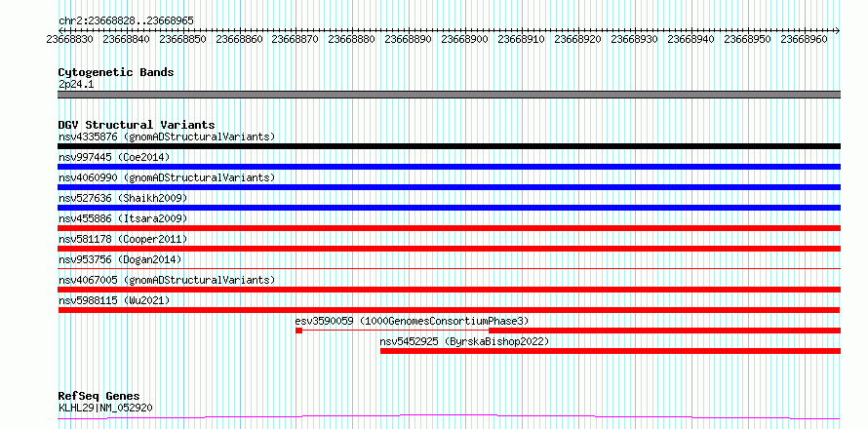This screenshot has height=429, width=868.
Task: Click the small red start block of esv3590059
Action: click(x=299, y=331)
